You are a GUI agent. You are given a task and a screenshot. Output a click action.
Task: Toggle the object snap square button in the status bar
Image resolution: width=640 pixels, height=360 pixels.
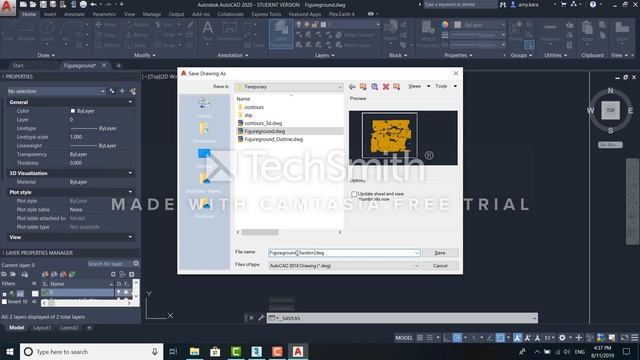point(500,338)
